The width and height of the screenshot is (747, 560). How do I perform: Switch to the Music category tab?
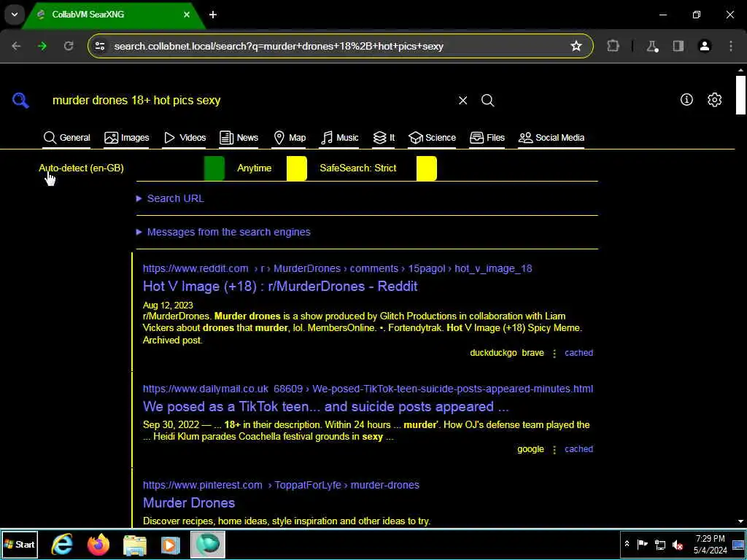pos(340,138)
